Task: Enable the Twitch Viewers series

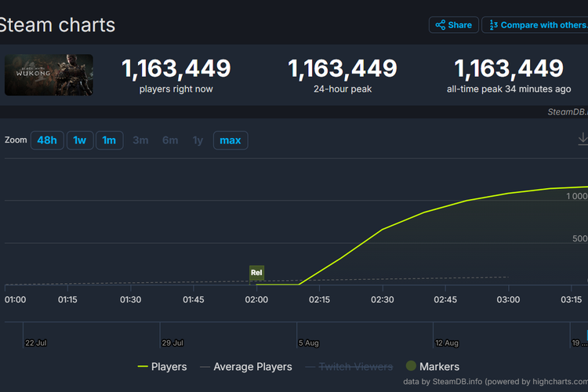Action: pyautogui.click(x=348, y=366)
